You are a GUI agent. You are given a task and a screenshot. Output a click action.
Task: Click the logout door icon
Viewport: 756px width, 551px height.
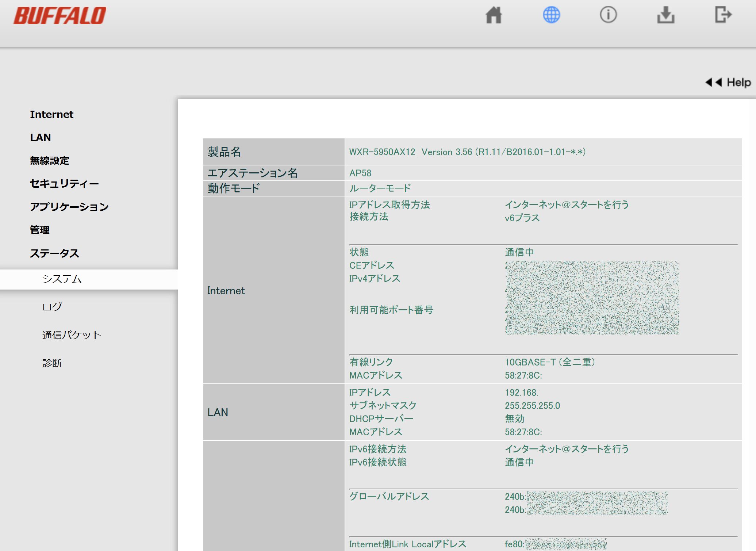pos(723,15)
